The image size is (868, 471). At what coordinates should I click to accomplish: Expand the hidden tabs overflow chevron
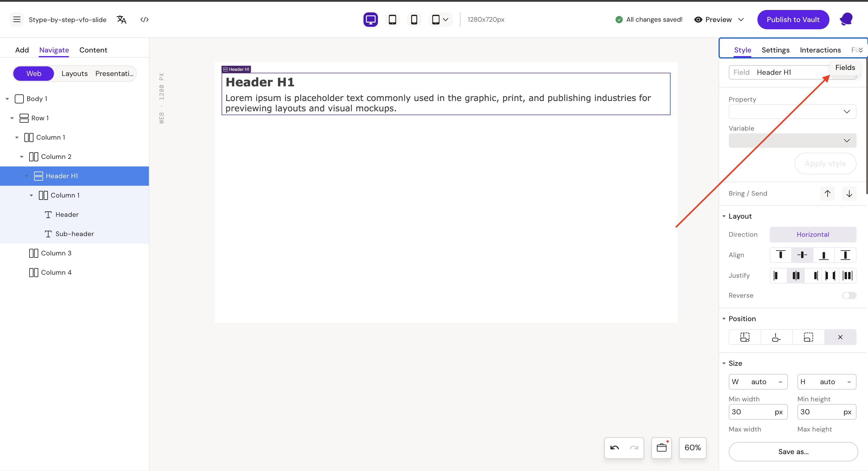tap(860, 50)
